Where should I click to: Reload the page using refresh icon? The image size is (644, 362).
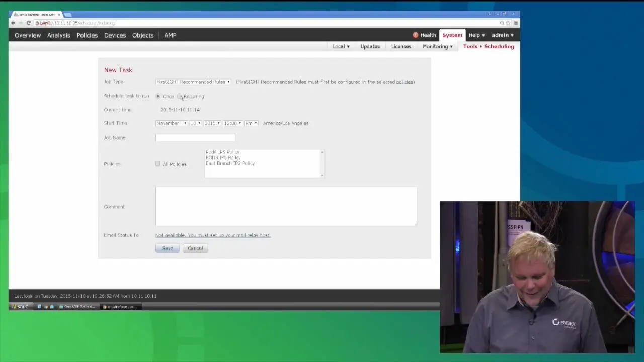point(28,23)
